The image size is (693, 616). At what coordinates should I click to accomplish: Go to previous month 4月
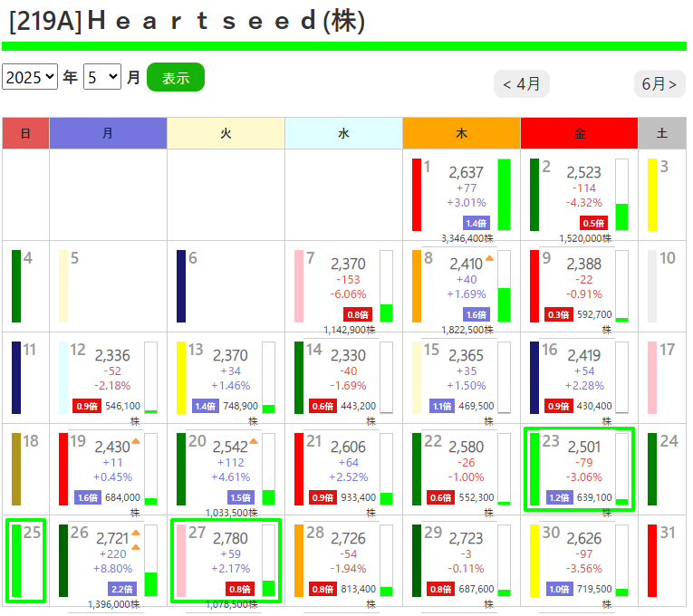522,84
